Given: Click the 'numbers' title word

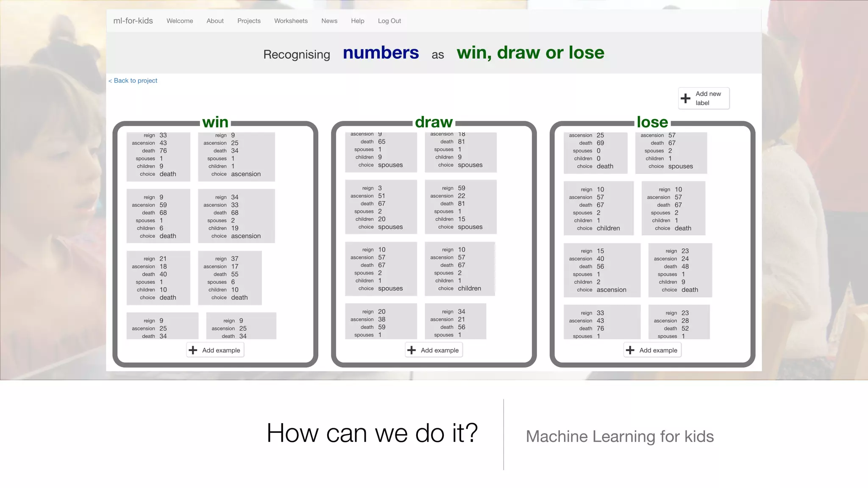Looking at the screenshot, I should coord(381,53).
